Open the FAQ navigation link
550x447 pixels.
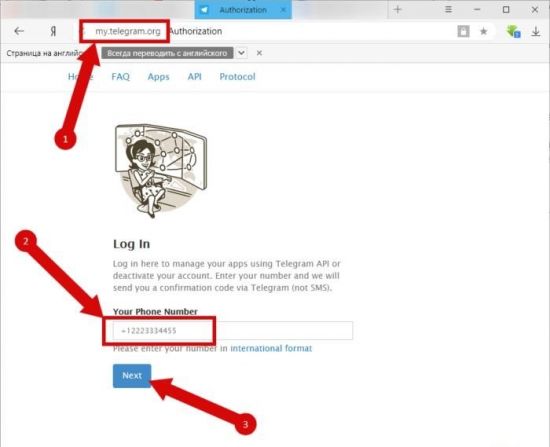[120, 76]
